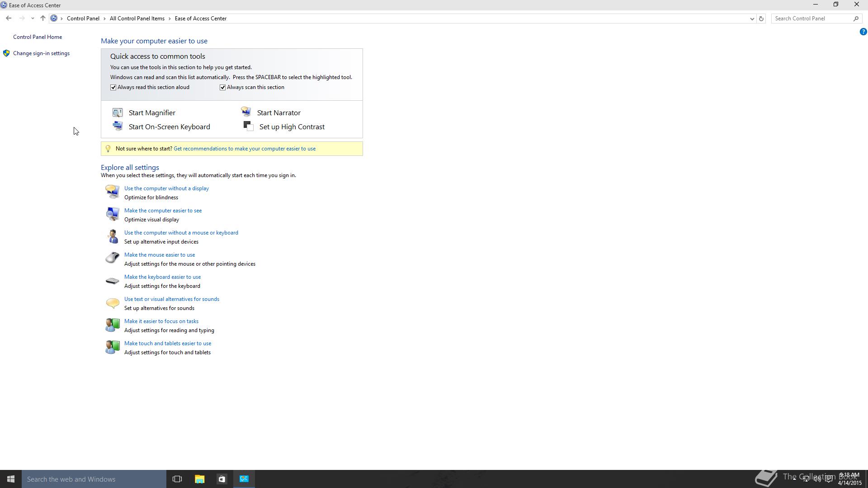Expand the chevron after All Control Panel Items
Screen dimensions: 868x488
(170, 19)
